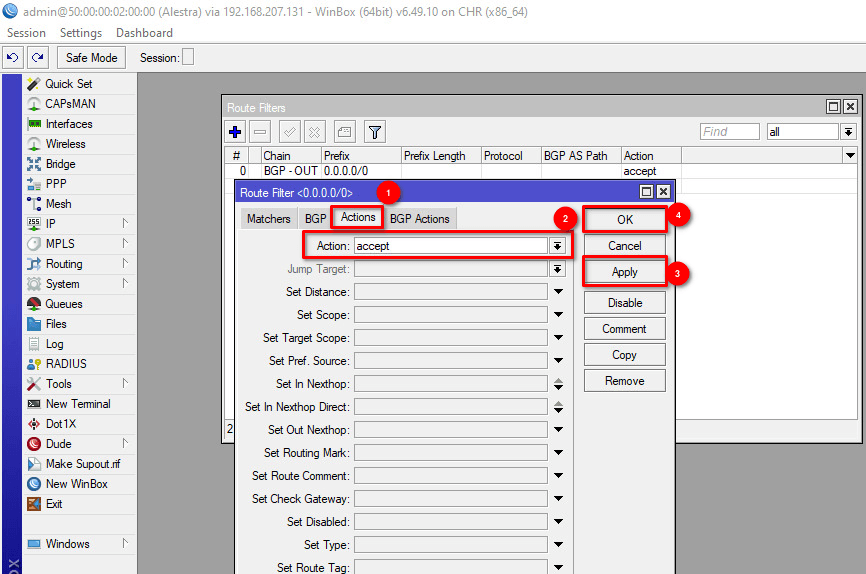Screen dimensions: 866x574
Task: Toggle Safe Mode button
Action: (92, 58)
